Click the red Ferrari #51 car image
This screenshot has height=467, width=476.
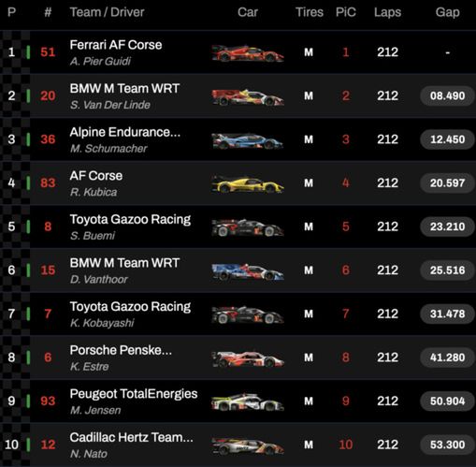[248, 53]
